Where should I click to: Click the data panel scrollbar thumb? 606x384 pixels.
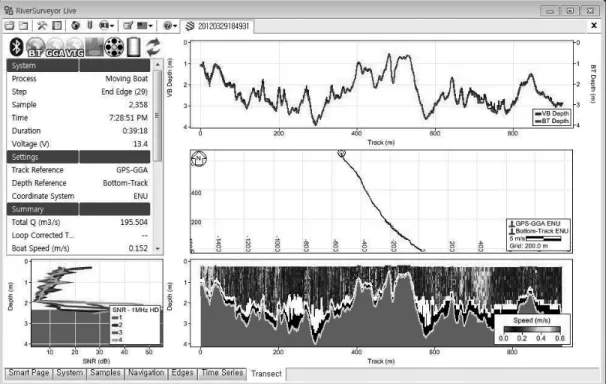[157, 115]
